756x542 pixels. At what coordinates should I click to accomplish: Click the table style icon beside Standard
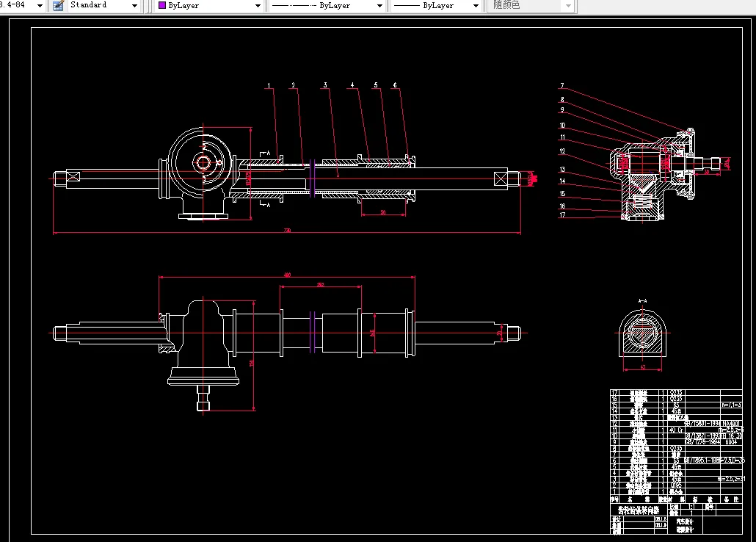(x=58, y=5)
